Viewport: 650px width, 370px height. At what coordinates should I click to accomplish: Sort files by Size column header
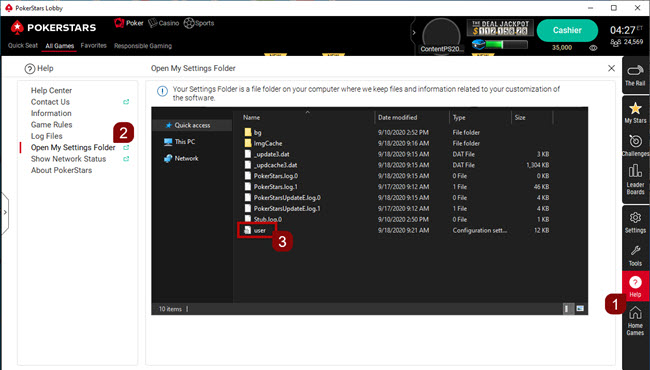click(520, 118)
